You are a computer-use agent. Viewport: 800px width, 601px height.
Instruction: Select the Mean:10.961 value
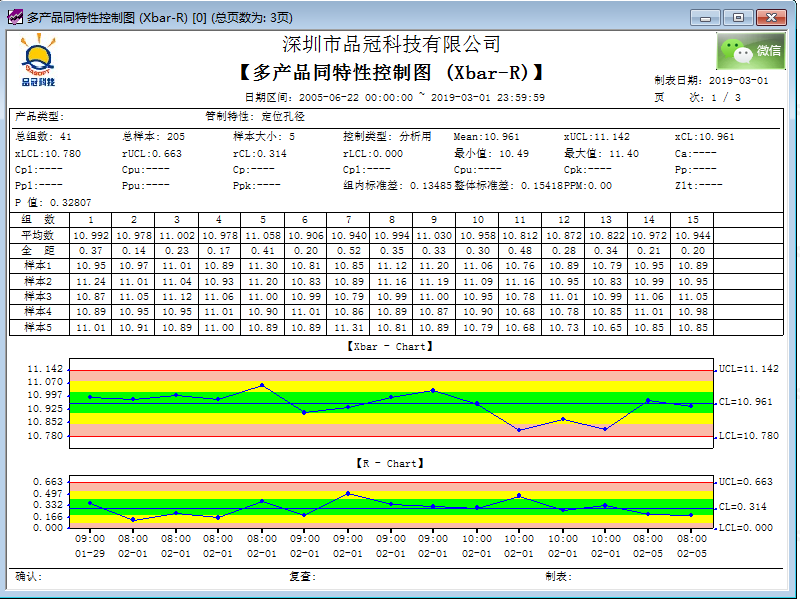point(486,137)
